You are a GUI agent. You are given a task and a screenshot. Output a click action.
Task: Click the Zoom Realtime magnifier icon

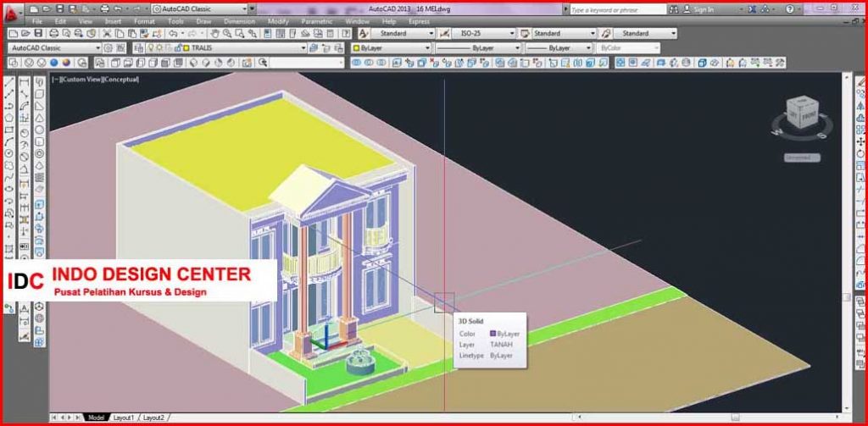click(227, 34)
